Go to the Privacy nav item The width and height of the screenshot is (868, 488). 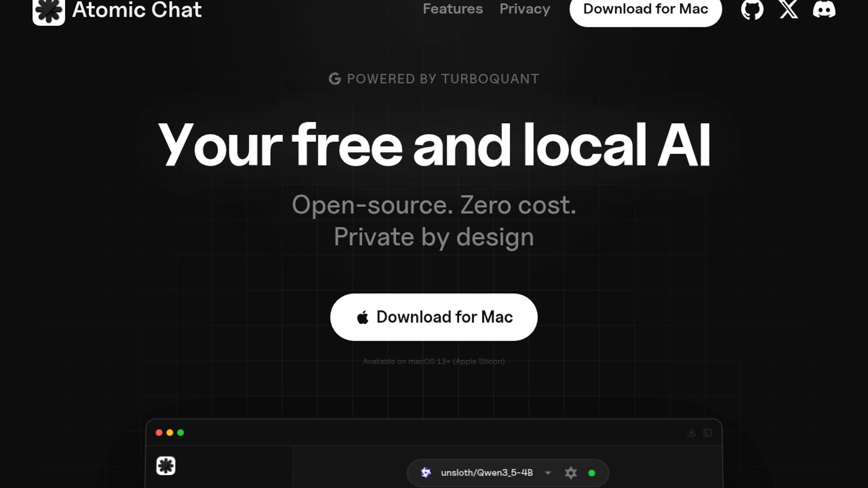click(524, 9)
